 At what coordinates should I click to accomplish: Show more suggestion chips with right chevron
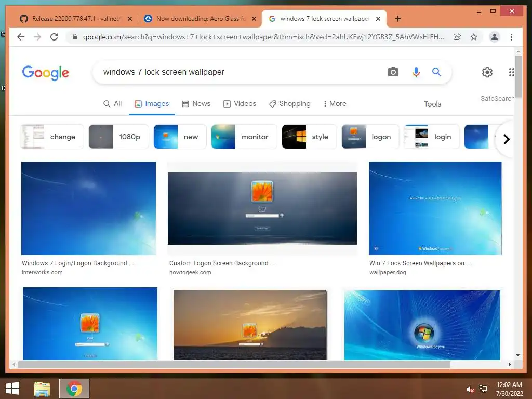506,139
